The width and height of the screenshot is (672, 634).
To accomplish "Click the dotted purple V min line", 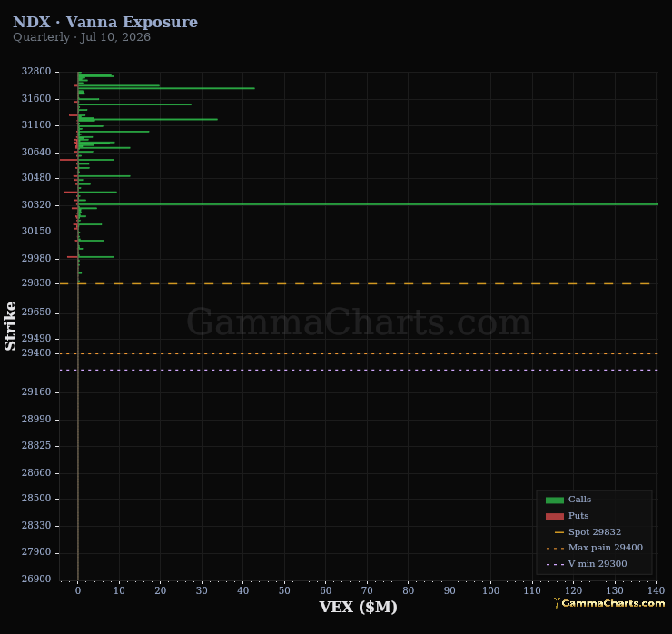I will coord(359,370).
